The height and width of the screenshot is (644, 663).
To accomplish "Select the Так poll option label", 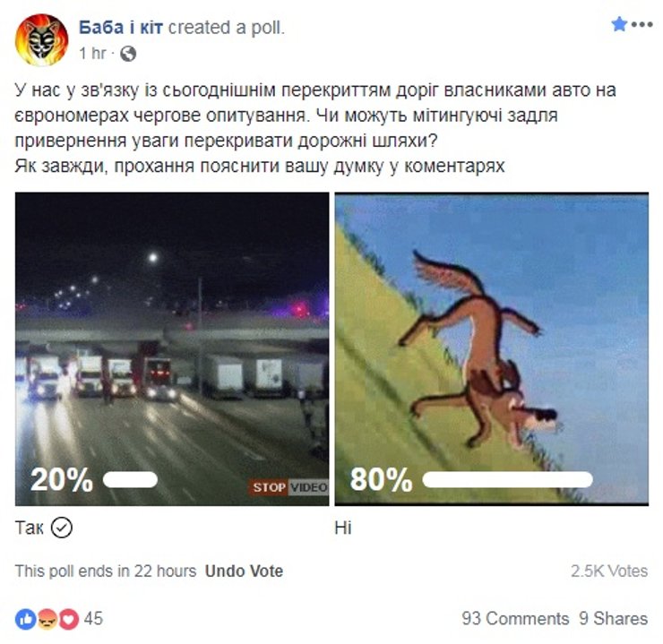I will (x=30, y=528).
